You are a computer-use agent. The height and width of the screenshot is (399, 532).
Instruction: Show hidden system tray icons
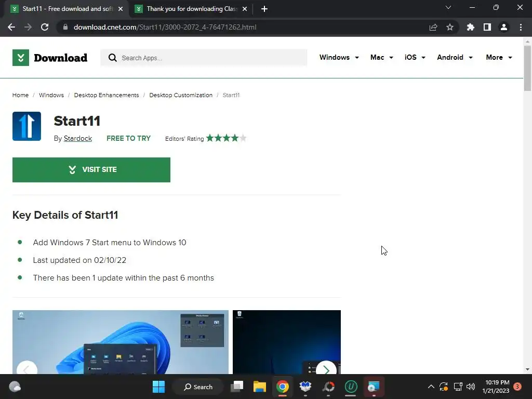tap(431, 387)
